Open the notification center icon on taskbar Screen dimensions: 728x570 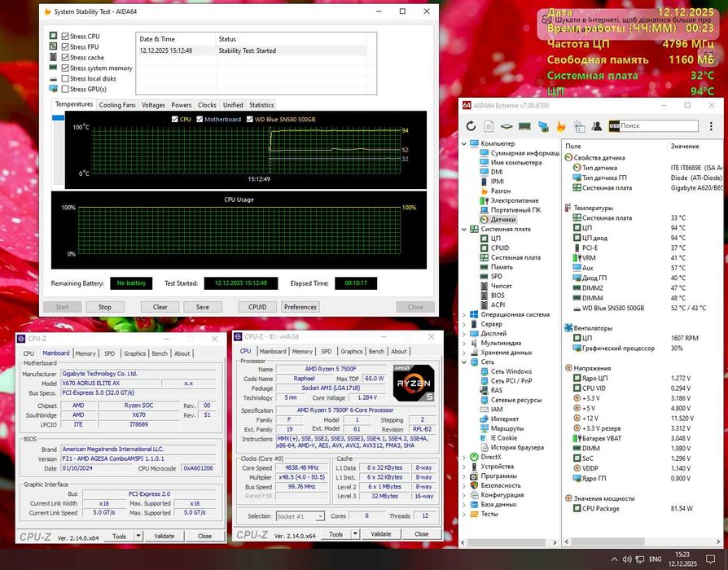(710, 559)
